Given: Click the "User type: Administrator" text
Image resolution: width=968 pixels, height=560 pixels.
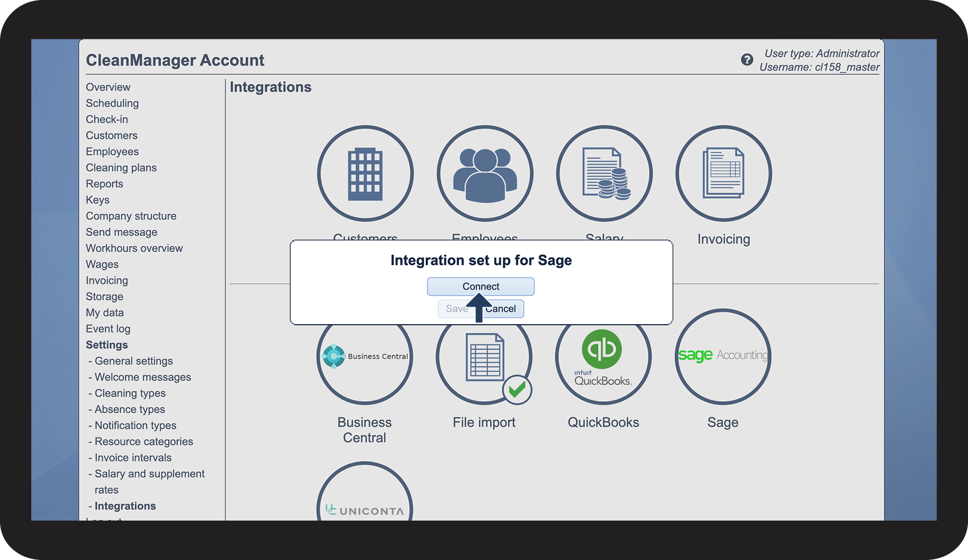Looking at the screenshot, I should point(822,54).
